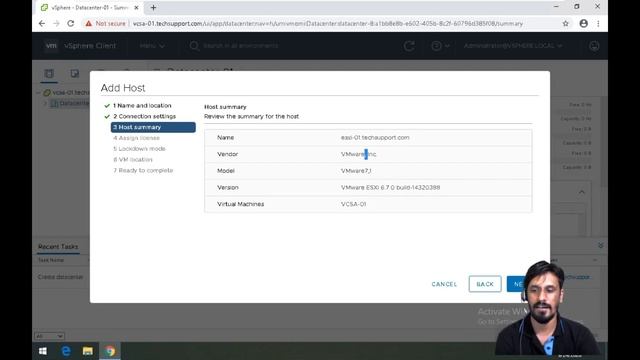Screen dimensions: 640x360
Task: Open the Recent Tasks tab
Action: 58,247
